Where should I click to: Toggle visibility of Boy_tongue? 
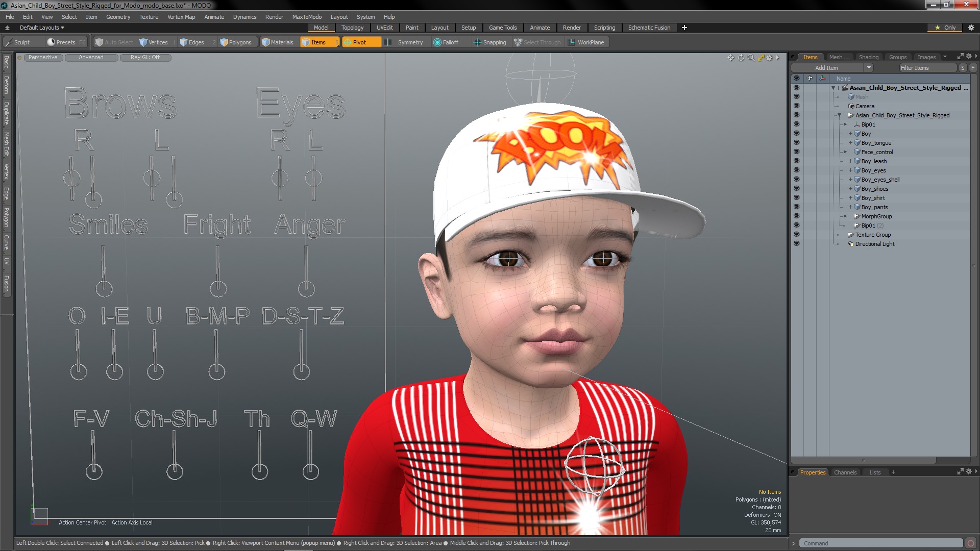796,143
